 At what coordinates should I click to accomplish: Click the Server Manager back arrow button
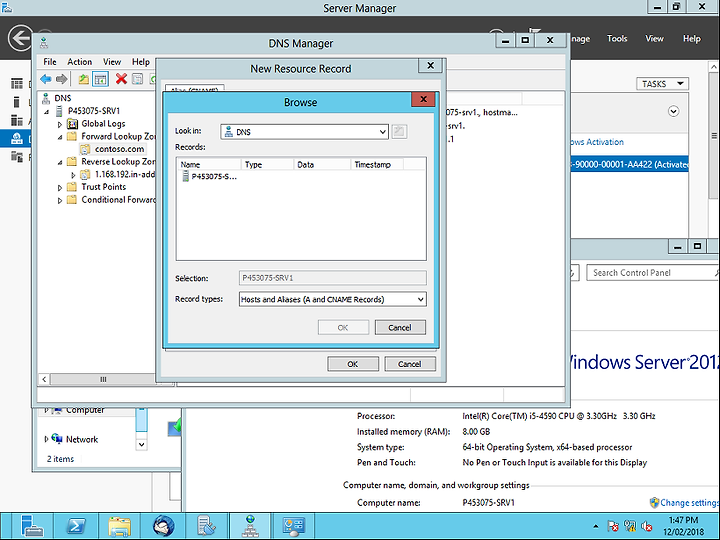coord(21,38)
